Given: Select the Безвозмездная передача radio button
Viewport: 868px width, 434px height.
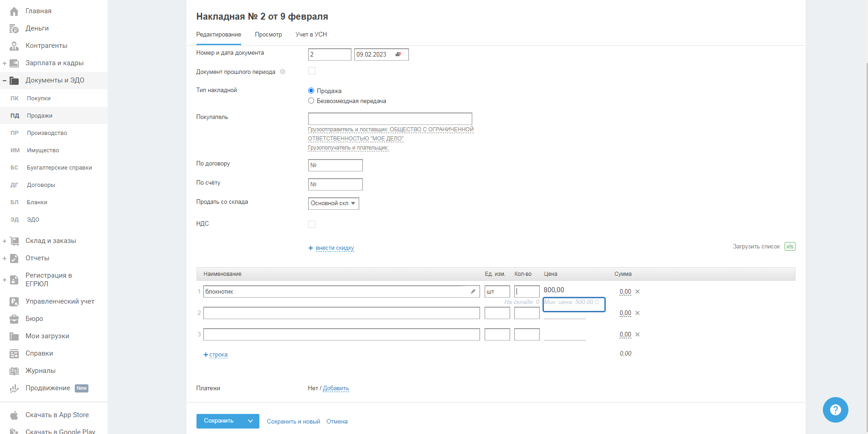Looking at the screenshot, I should (311, 101).
